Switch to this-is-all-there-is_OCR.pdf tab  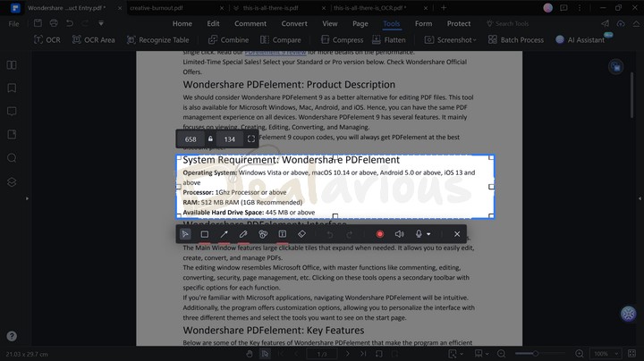pos(369,8)
